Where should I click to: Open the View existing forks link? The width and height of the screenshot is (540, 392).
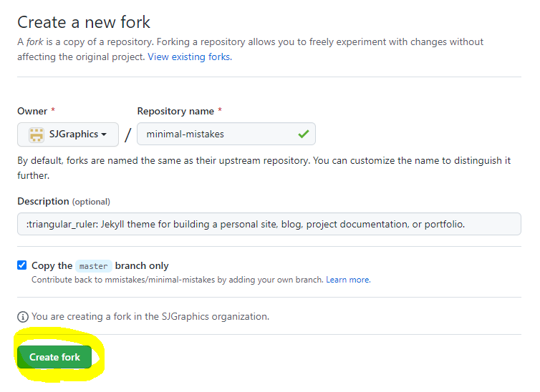tap(190, 57)
